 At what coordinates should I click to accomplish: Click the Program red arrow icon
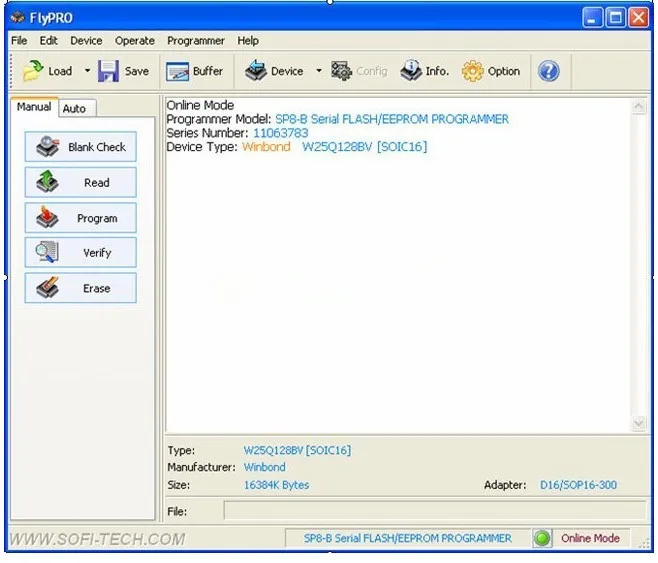click(47, 217)
